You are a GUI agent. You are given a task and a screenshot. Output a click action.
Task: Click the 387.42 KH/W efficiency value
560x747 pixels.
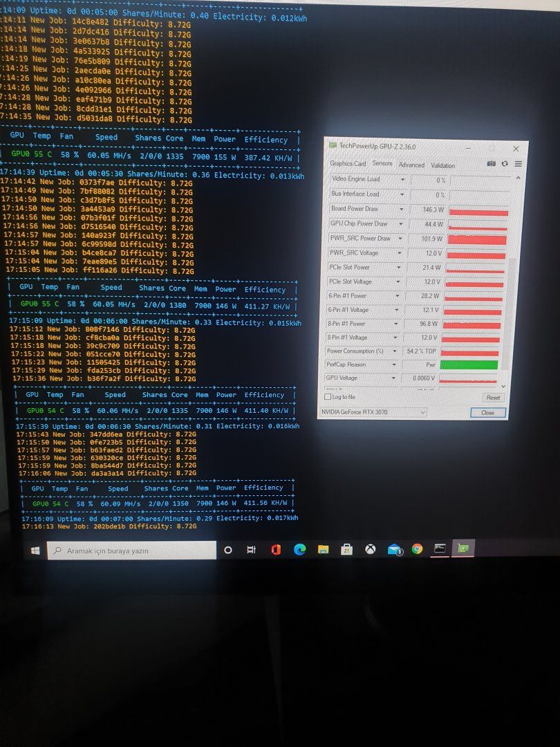point(268,158)
